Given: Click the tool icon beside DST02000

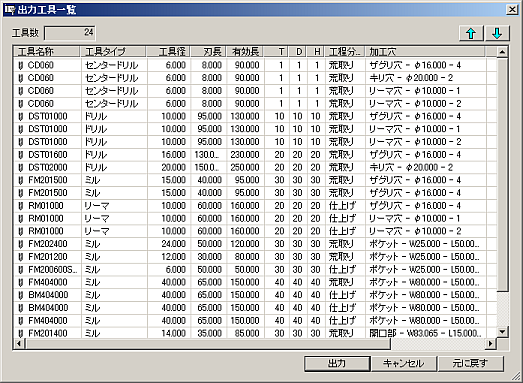Looking at the screenshot, I should point(21,167).
